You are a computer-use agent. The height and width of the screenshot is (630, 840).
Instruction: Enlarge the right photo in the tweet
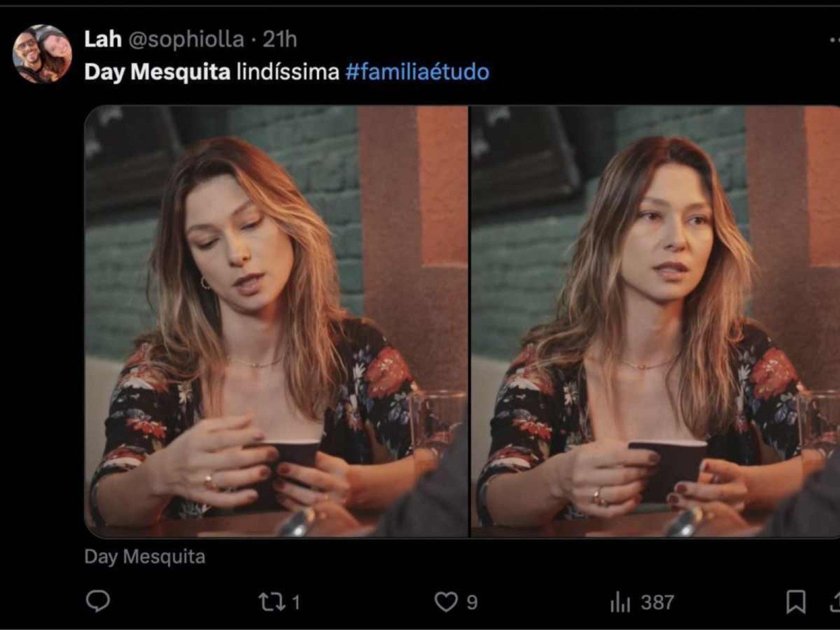click(x=655, y=321)
